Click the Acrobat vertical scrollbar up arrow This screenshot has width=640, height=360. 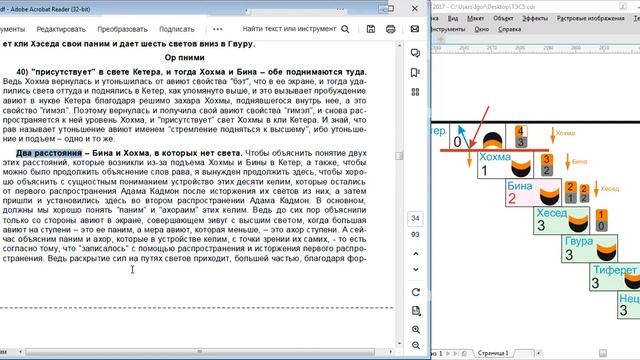click(399, 46)
